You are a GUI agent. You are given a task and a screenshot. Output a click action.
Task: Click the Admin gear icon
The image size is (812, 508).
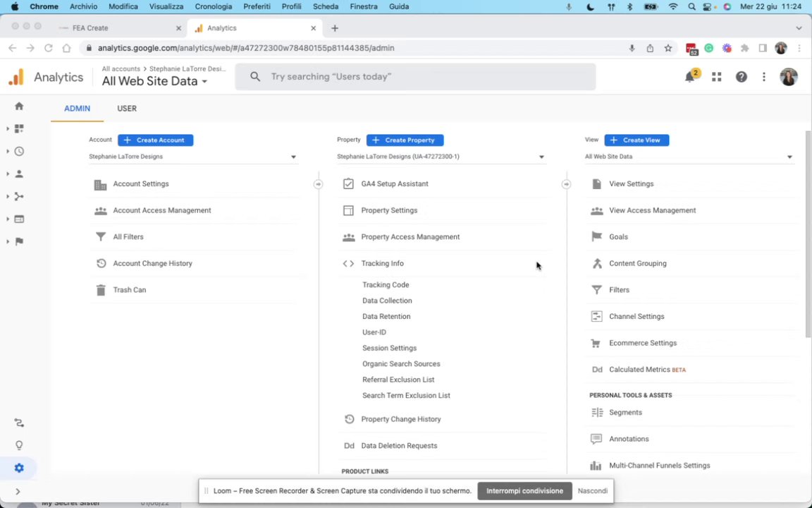[19, 468]
